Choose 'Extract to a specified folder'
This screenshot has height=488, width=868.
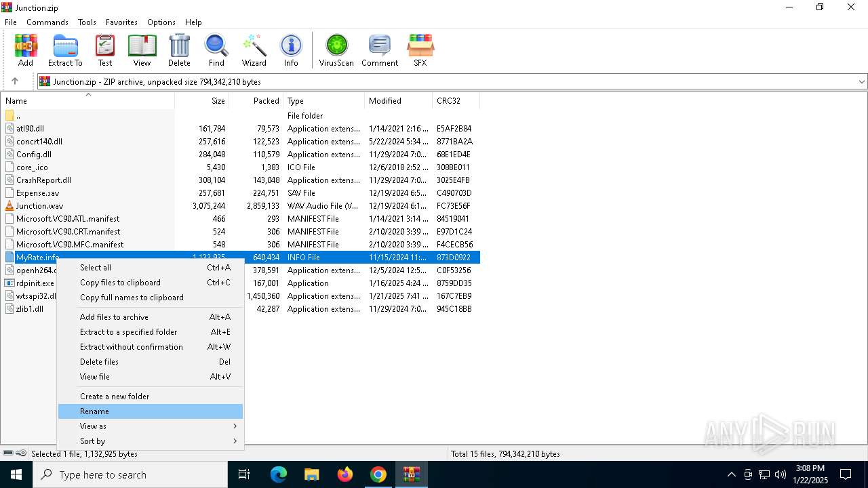point(151,332)
